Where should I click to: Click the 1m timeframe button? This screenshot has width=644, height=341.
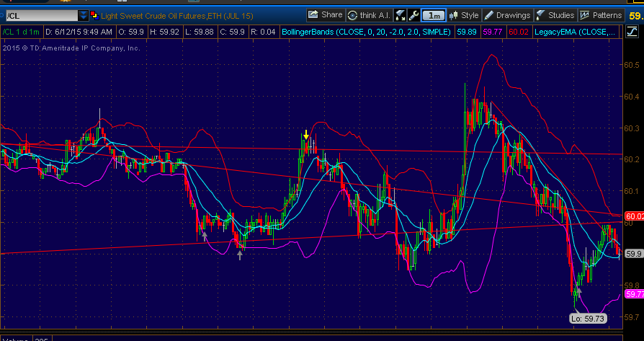tap(434, 16)
